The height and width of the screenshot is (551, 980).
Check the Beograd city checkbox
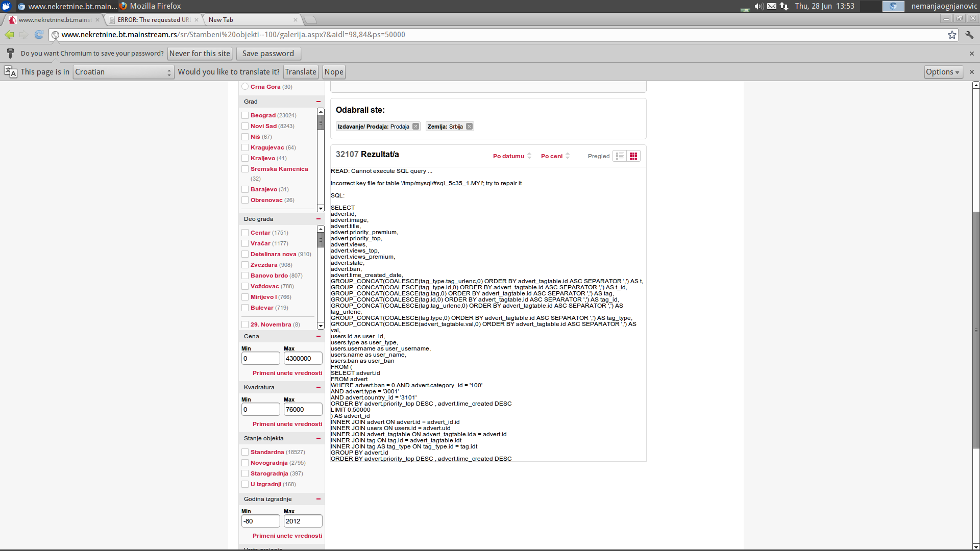[245, 115]
